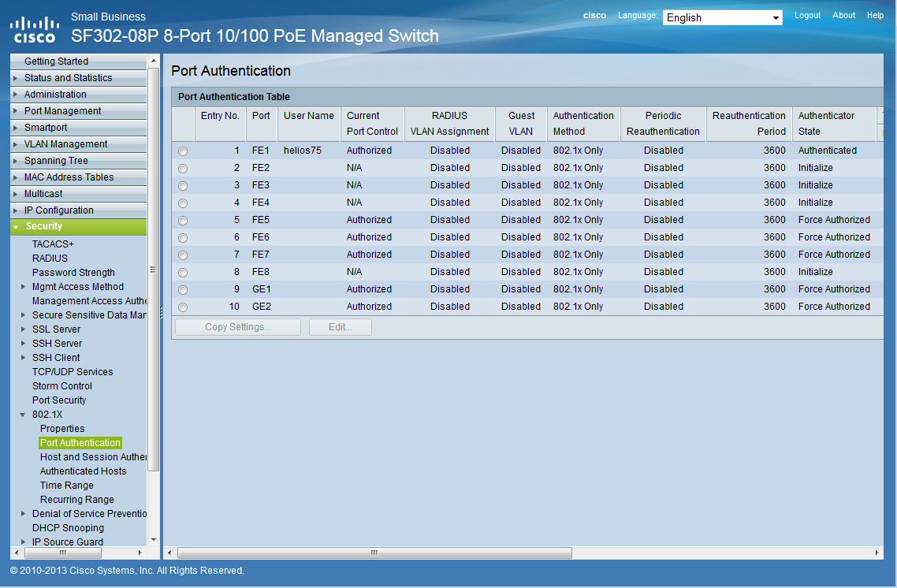The image size is (897, 588).
Task: Collapse the Security section arrow
Action: (17, 227)
